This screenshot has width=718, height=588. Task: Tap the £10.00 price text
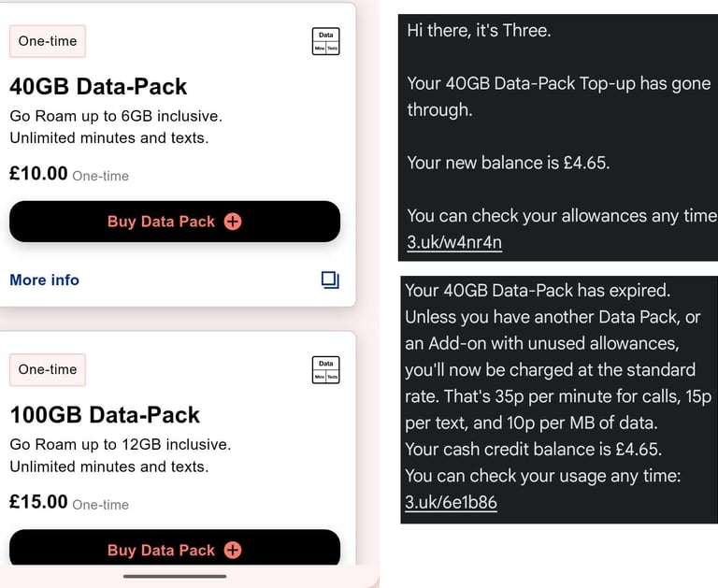[38, 174]
